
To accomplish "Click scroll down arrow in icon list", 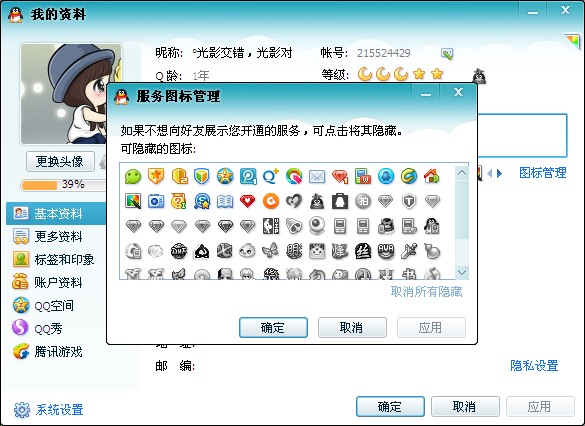I will click(462, 272).
